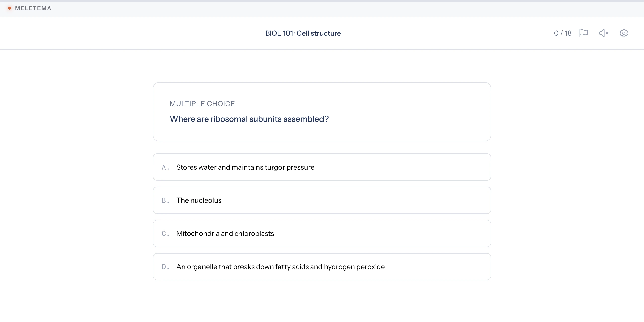Click the BIOL 101 Cell structure title

[x=303, y=33]
